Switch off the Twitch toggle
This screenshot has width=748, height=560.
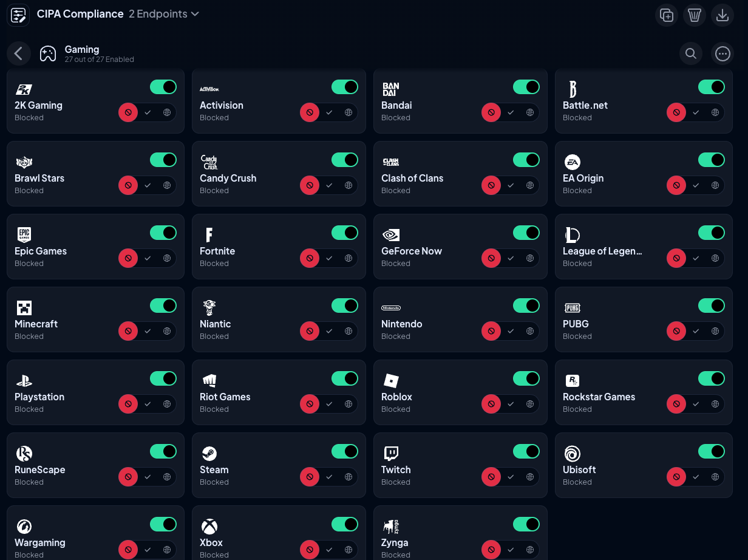coord(526,451)
